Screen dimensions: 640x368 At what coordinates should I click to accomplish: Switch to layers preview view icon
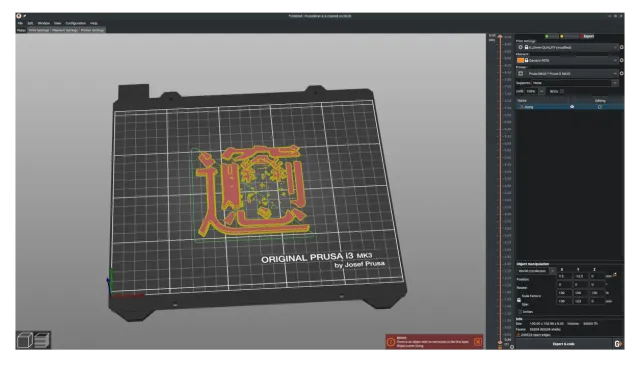(42, 340)
